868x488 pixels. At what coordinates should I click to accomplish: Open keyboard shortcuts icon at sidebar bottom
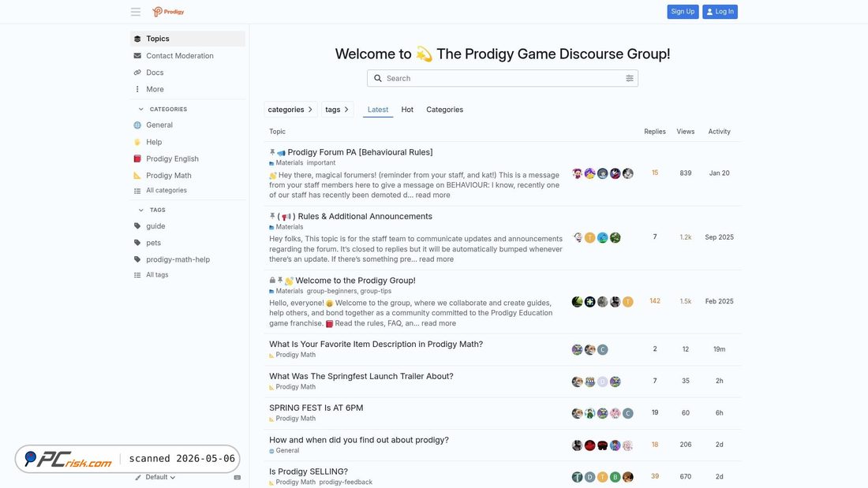[x=238, y=477]
